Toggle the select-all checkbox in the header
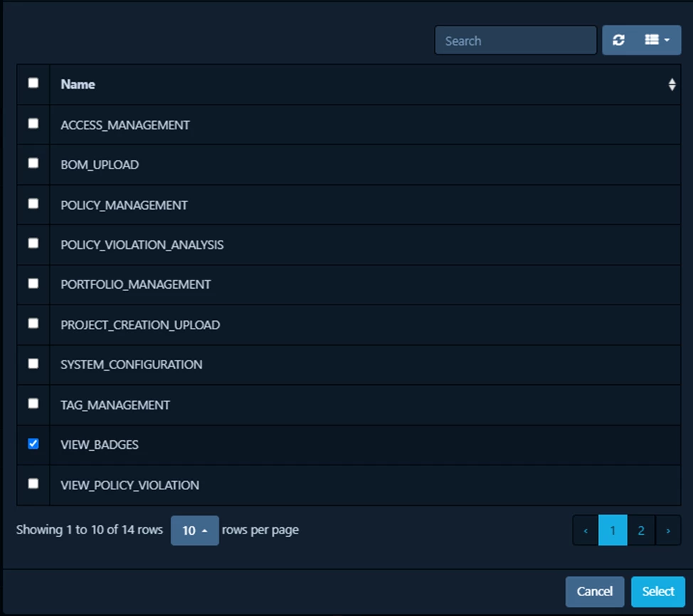Image resolution: width=693 pixels, height=616 pixels. coord(33,83)
